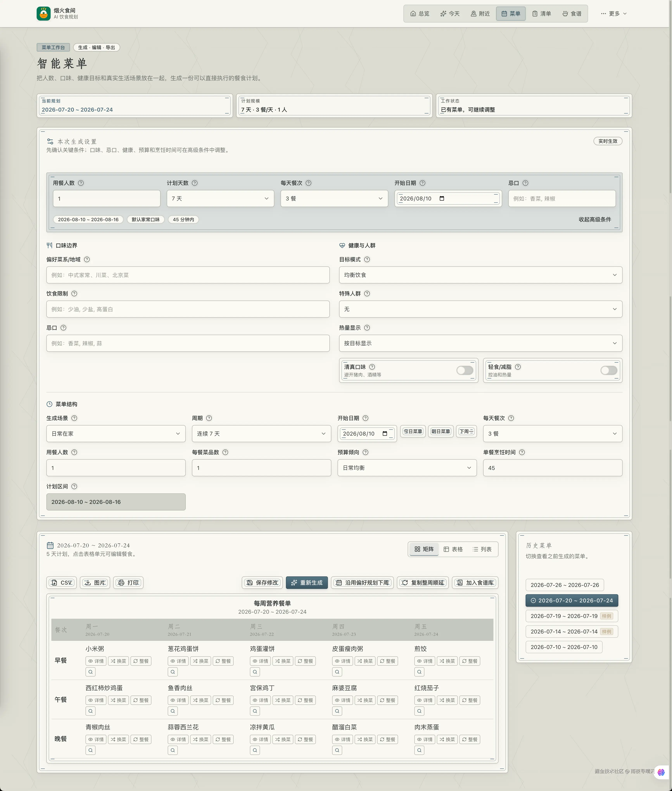
Task: Open the 热量显示 dropdown 按目标显示
Action: point(480,343)
